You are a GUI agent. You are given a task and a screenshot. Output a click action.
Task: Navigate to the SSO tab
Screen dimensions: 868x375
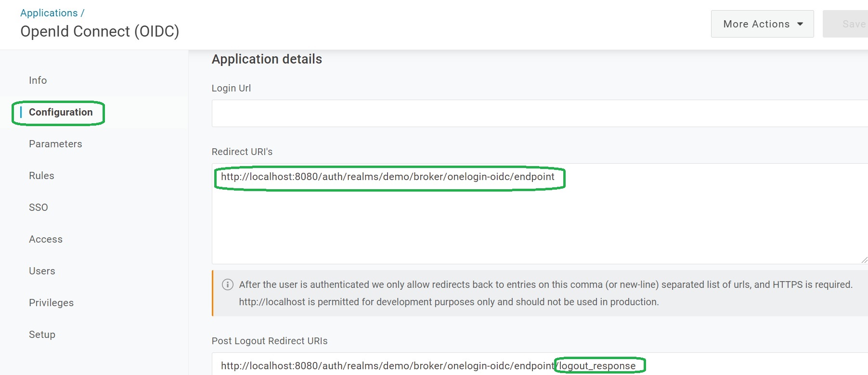click(39, 207)
